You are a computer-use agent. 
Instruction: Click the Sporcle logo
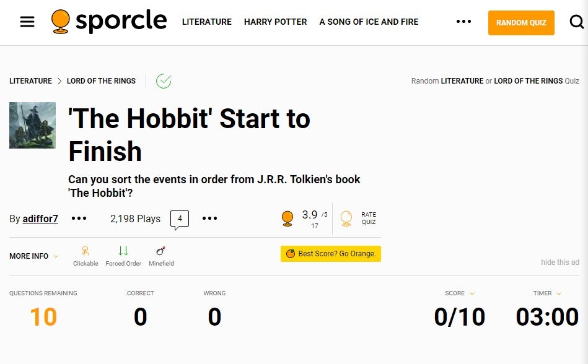109,22
